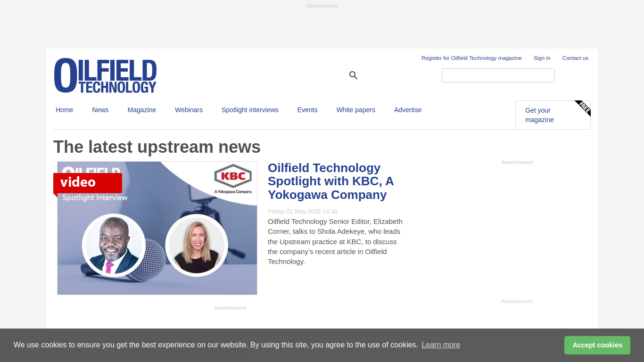Click the FREE ribbon on magazine box
The image size is (644, 362).
583,107
